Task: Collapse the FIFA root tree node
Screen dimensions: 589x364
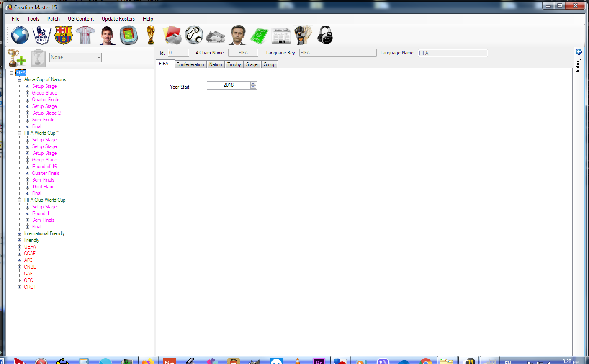Action: tap(12, 73)
